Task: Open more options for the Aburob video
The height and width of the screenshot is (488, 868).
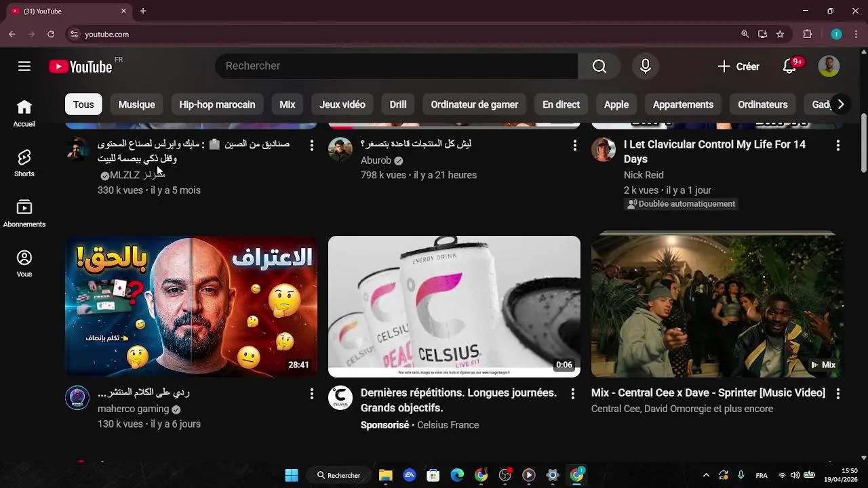Action: click(574, 145)
